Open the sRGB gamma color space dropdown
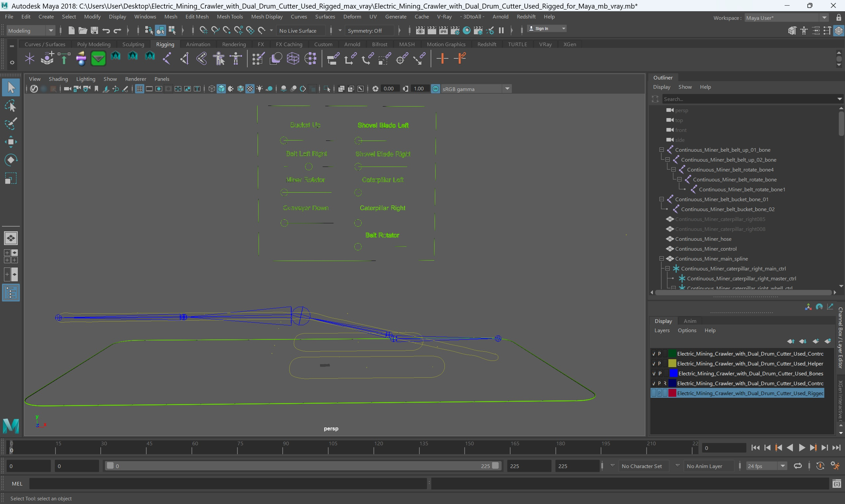This screenshot has height=504, width=845. click(507, 89)
